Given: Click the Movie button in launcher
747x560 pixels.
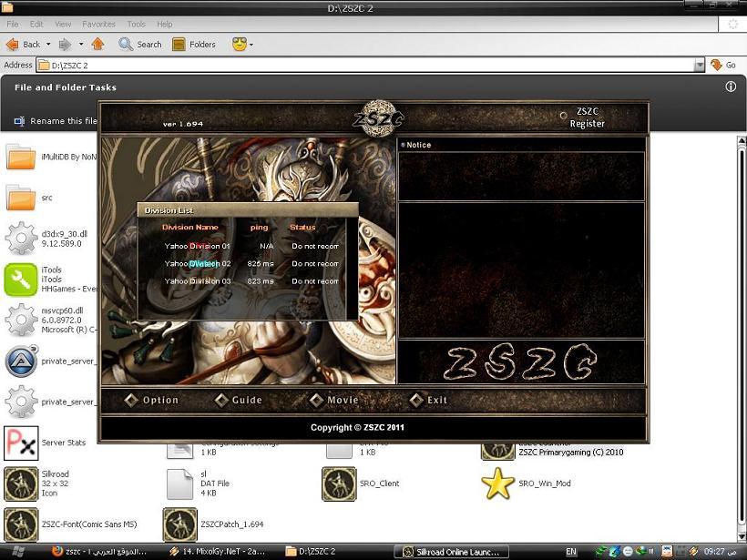Looking at the screenshot, I should pos(334,400).
